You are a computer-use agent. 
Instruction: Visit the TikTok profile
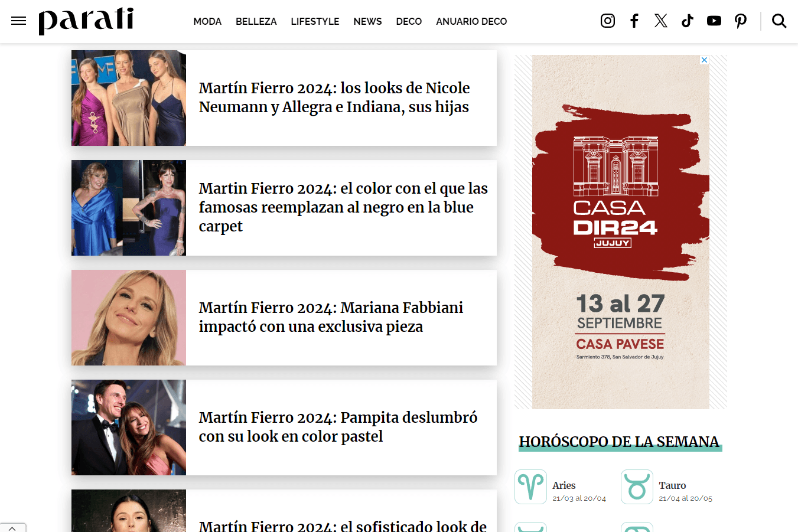[x=688, y=21]
